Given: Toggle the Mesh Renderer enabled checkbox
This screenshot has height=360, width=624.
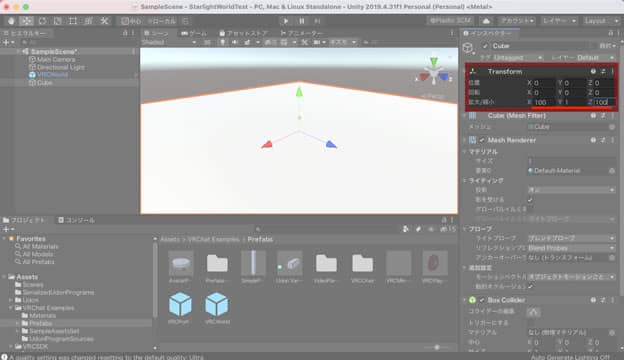Looking at the screenshot, I should click(x=482, y=140).
